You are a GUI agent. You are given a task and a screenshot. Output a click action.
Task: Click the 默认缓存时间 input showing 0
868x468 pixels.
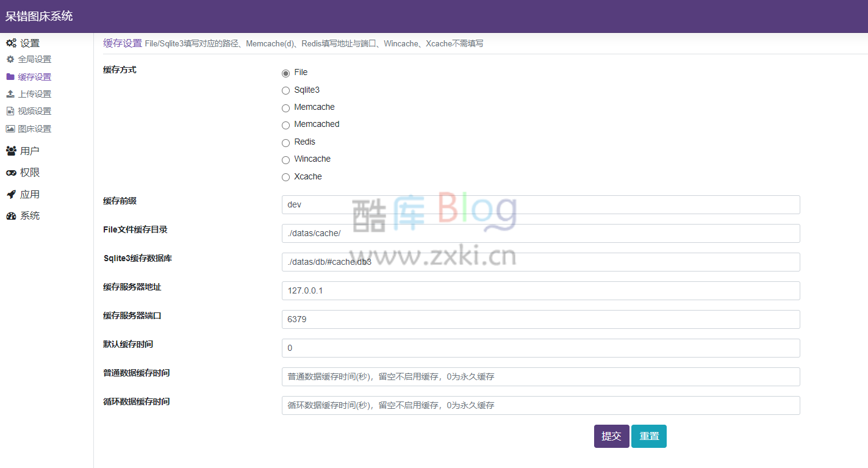click(x=540, y=348)
